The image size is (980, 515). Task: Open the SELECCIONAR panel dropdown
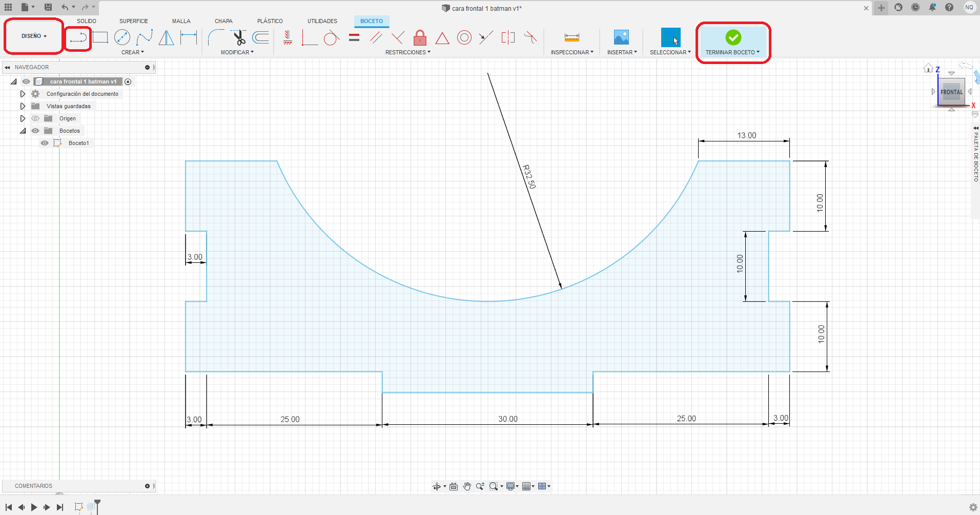[x=670, y=52]
